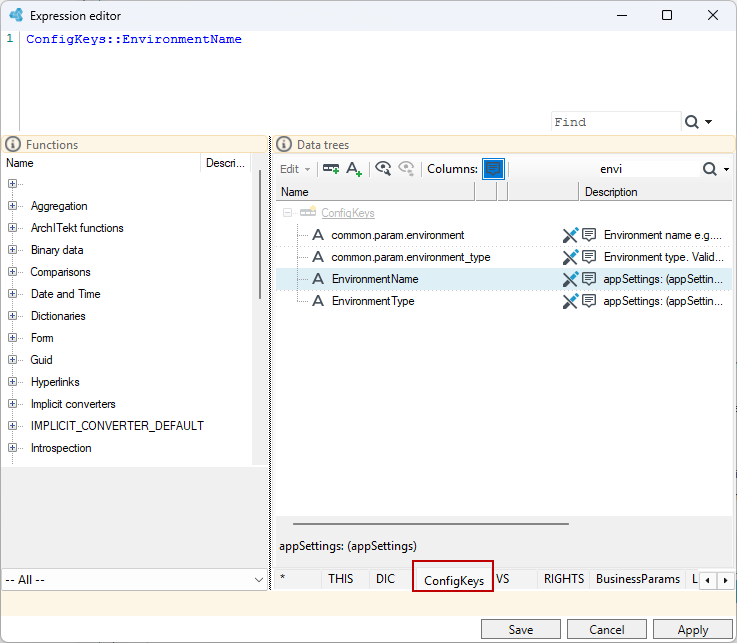The height and width of the screenshot is (643, 737).
Task: Expand the ArchITekt functions group
Action: pos(12,227)
